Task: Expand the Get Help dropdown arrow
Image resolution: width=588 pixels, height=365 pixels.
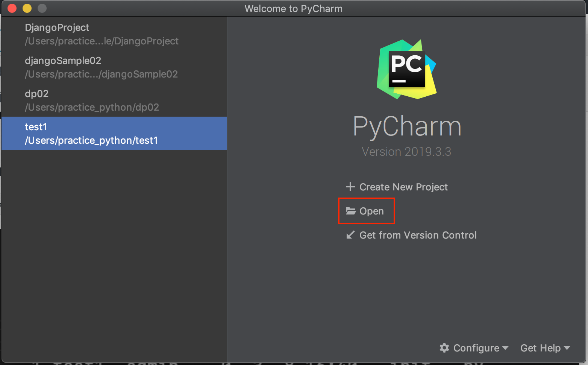Action: (567, 348)
